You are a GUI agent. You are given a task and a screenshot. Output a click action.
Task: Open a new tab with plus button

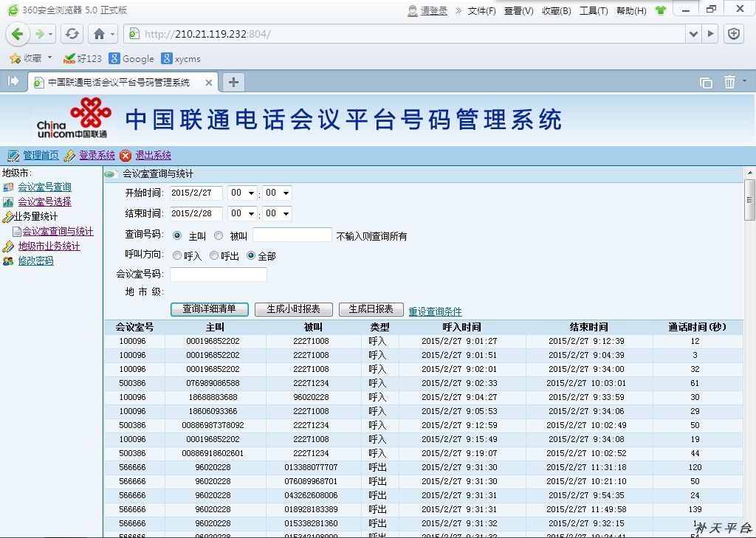(x=233, y=82)
